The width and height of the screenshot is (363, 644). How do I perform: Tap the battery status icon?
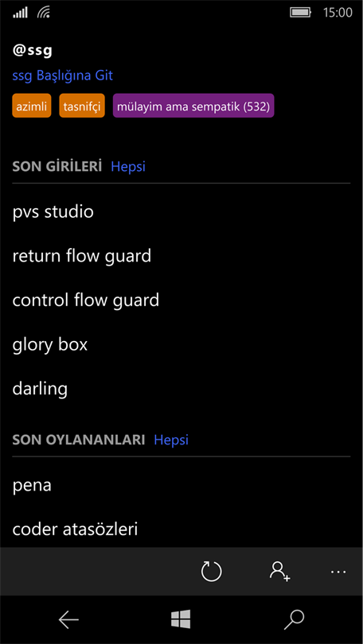(x=301, y=12)
